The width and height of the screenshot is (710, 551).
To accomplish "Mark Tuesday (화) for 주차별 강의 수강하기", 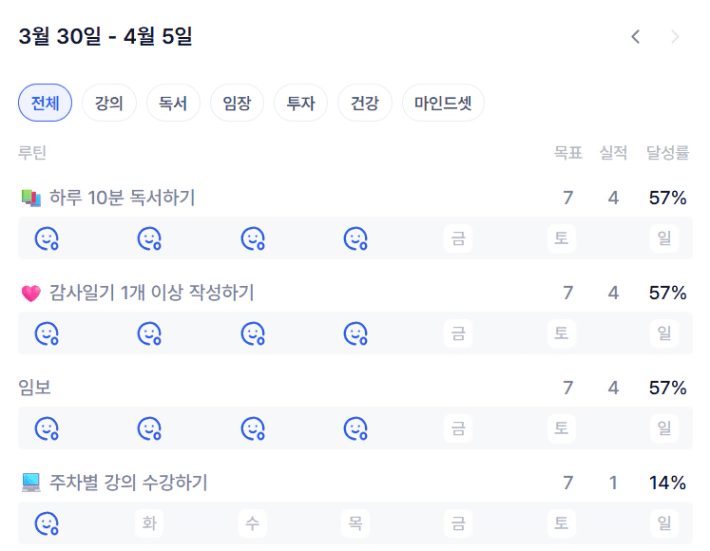I will [x=149, y=523].
